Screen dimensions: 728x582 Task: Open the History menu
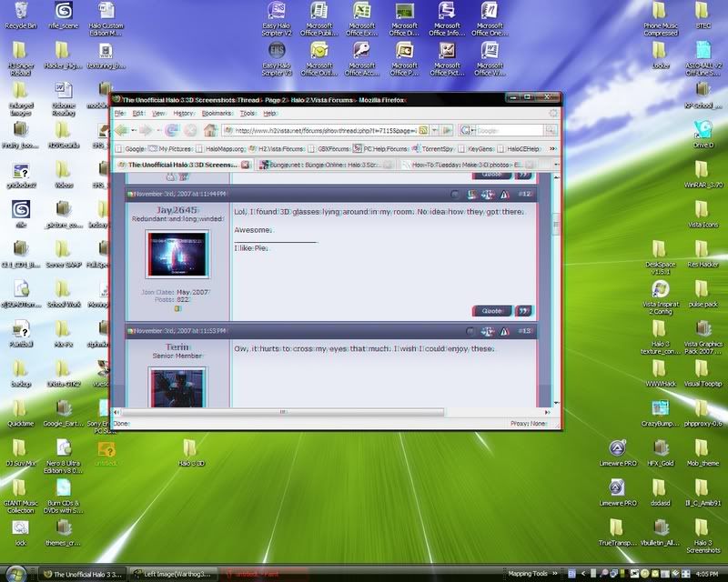[x=183, y=113]
